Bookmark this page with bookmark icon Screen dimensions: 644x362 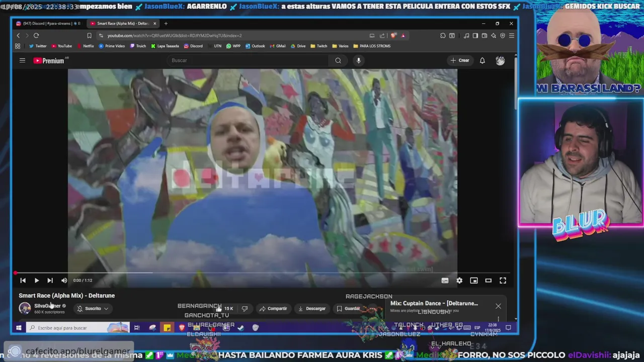coord(89,36)
